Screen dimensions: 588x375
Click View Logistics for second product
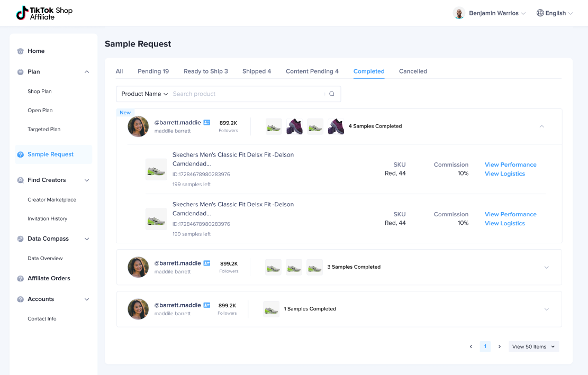pos(504,224)
